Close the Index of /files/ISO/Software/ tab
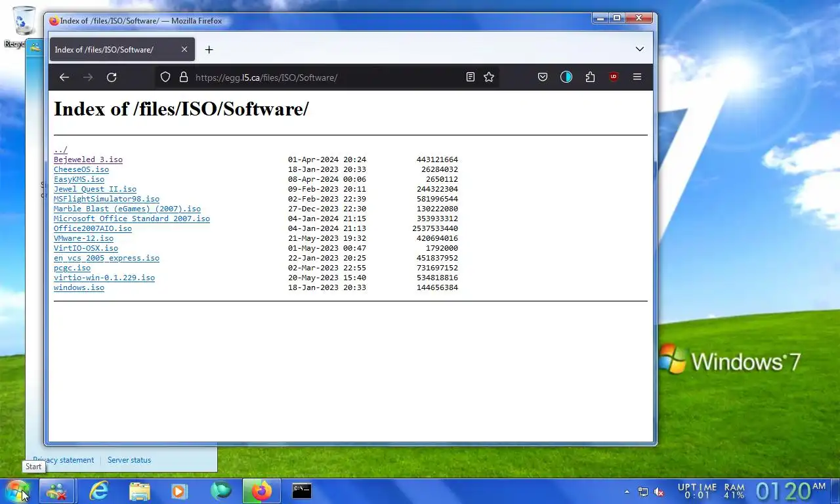 [x=184, y=50]
